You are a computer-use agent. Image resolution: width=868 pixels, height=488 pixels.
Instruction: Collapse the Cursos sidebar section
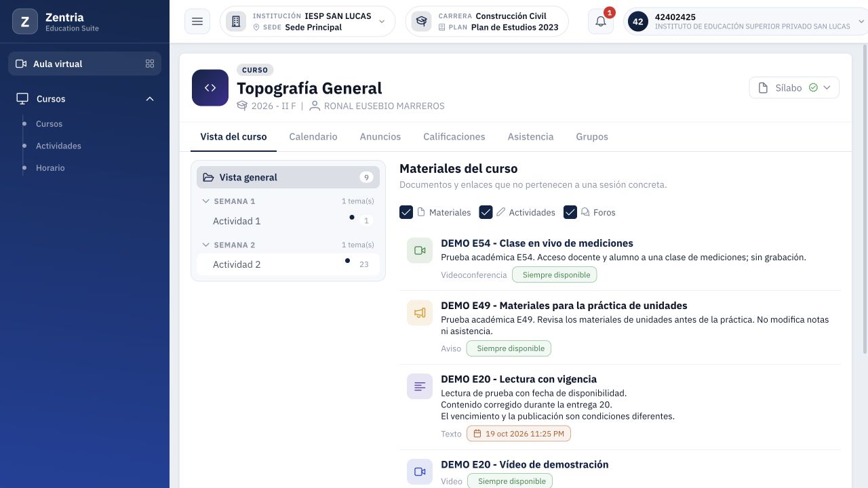(150, 99)
